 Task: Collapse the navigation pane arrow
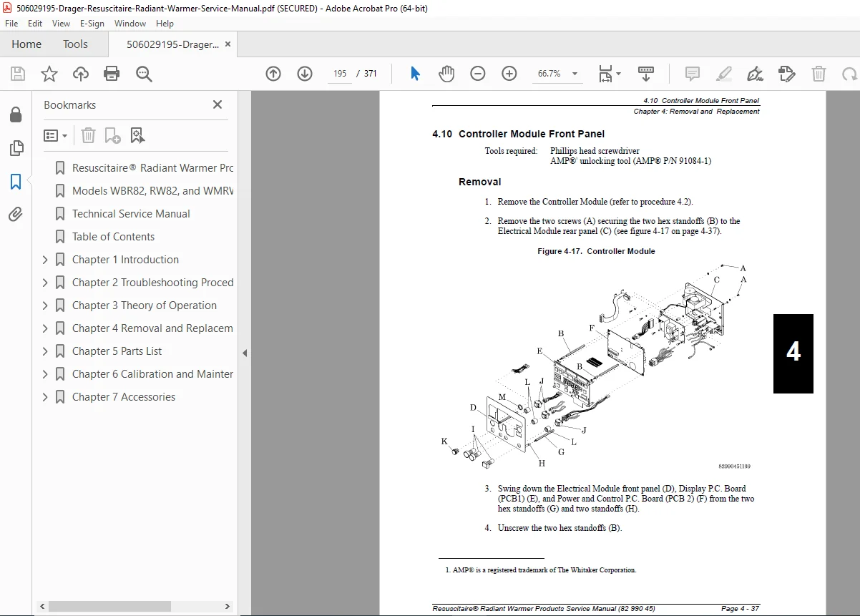245,353
